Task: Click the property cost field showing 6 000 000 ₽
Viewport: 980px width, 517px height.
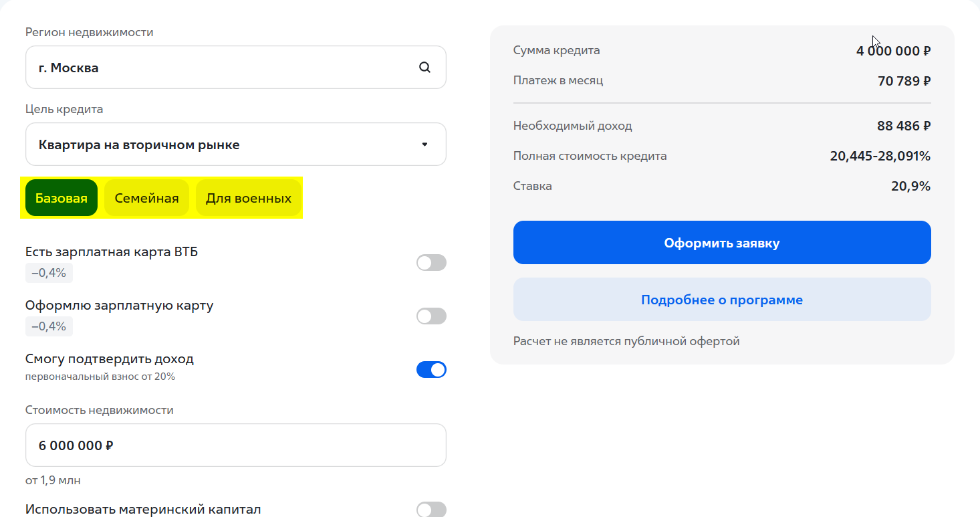Action: click(x=235, y=445)
